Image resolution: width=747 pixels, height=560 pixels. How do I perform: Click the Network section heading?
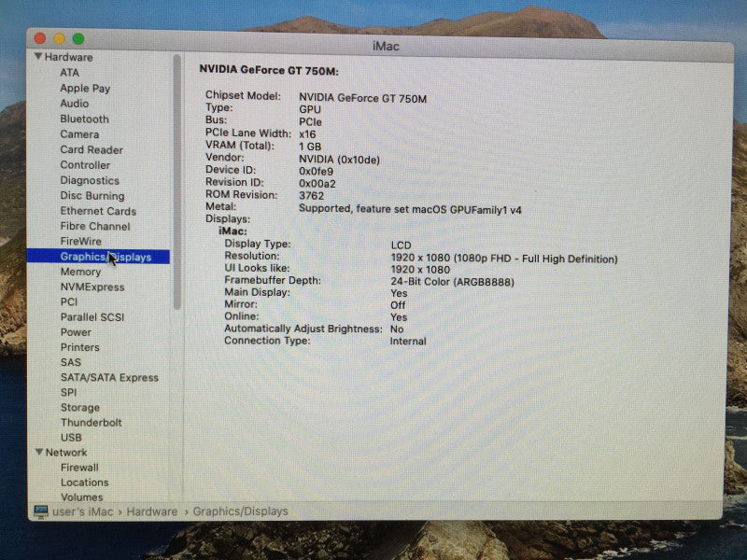[x=66, y=453]
